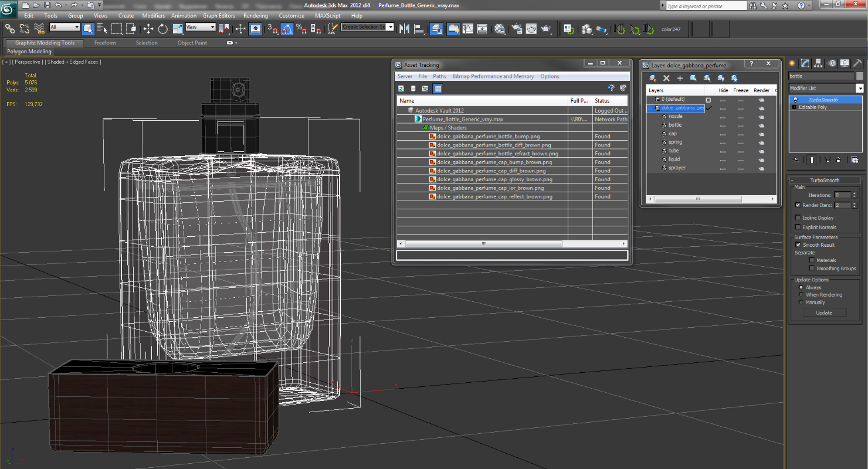
Task: Toggle the Spinner Snap button
Action: click(316, 28)
